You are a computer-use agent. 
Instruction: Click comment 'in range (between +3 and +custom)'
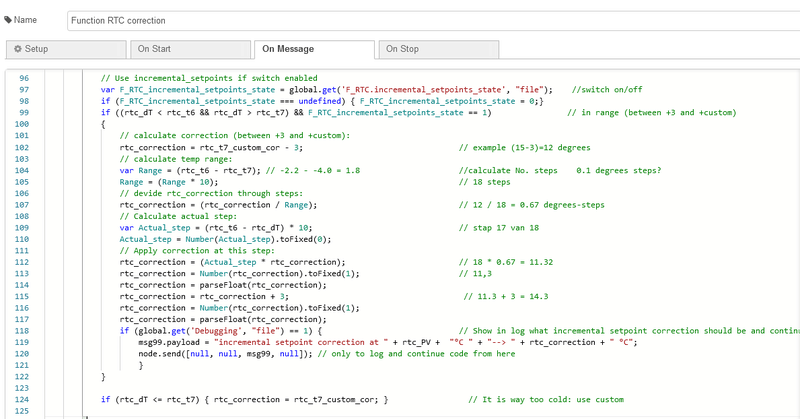pos(652,112)
